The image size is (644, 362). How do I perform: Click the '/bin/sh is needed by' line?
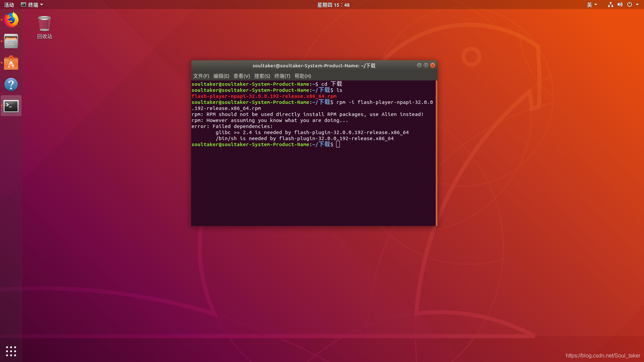point(305,138)
